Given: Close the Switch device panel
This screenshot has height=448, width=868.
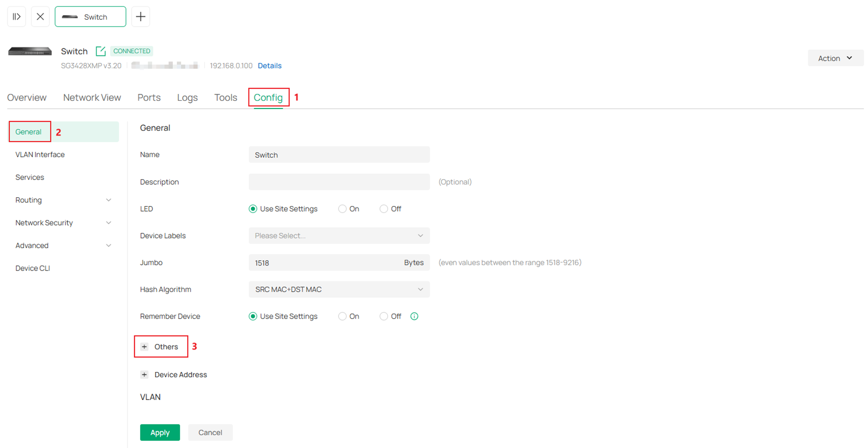Looking at the screenshot, I should click(40, 17).
